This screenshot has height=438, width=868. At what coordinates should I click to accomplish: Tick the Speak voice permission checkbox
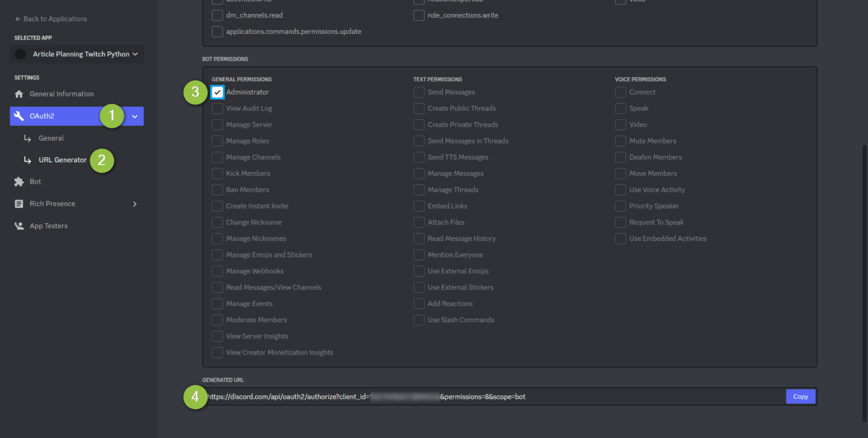pyautogui.click(x=620, y=109)
